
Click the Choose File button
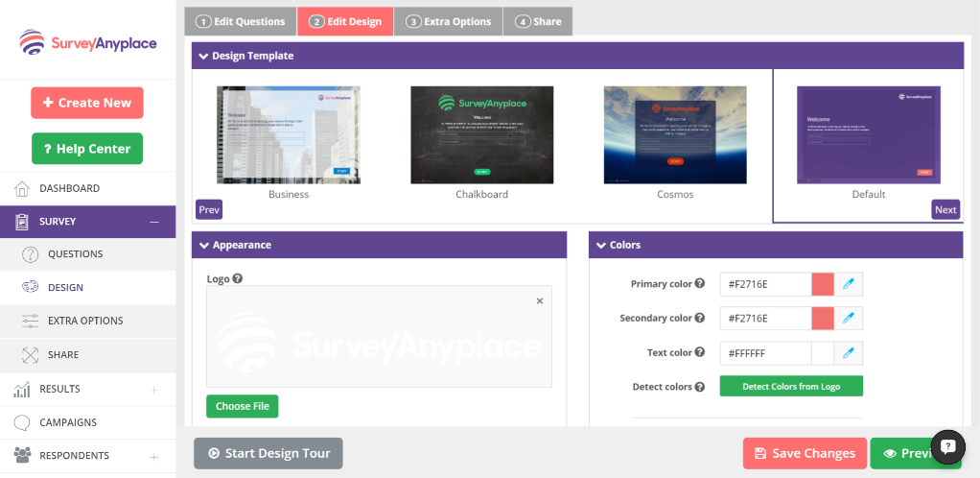point(242,406)
